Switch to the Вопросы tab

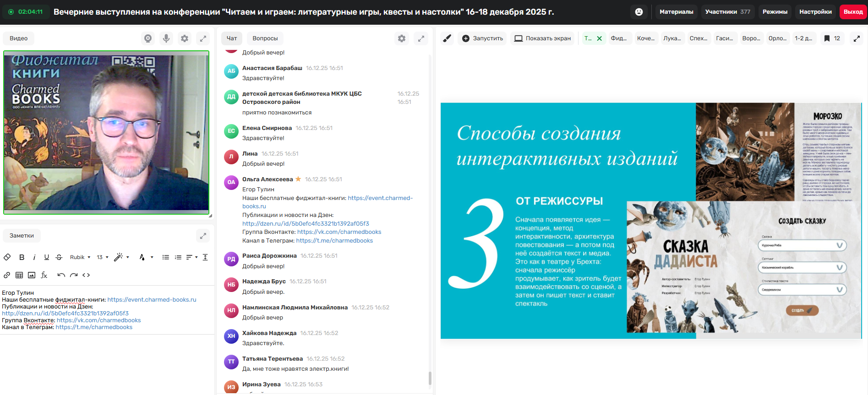coord(265,38)
